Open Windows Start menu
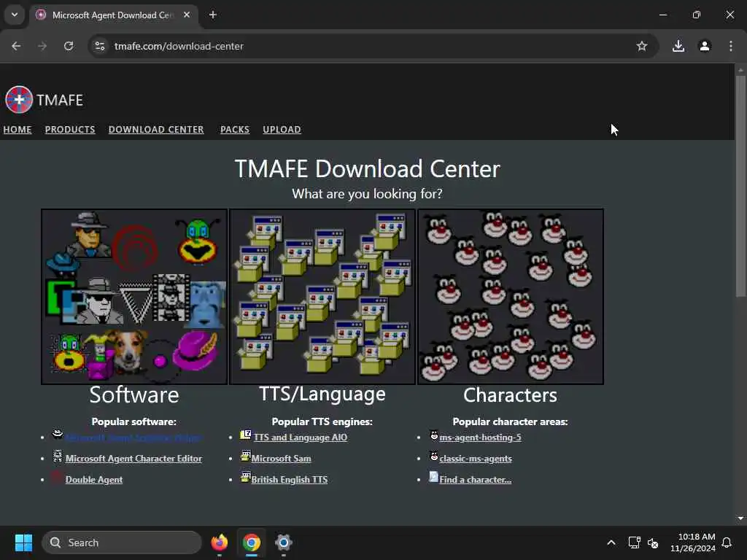Image resolution: width=747 pixels, height=560 pixels. tap(23, 542)
